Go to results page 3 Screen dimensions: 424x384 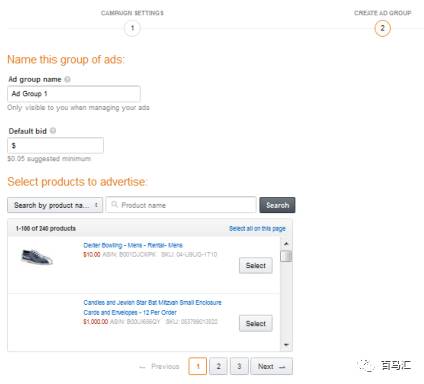pyautogui.click(x=239, y=366)
